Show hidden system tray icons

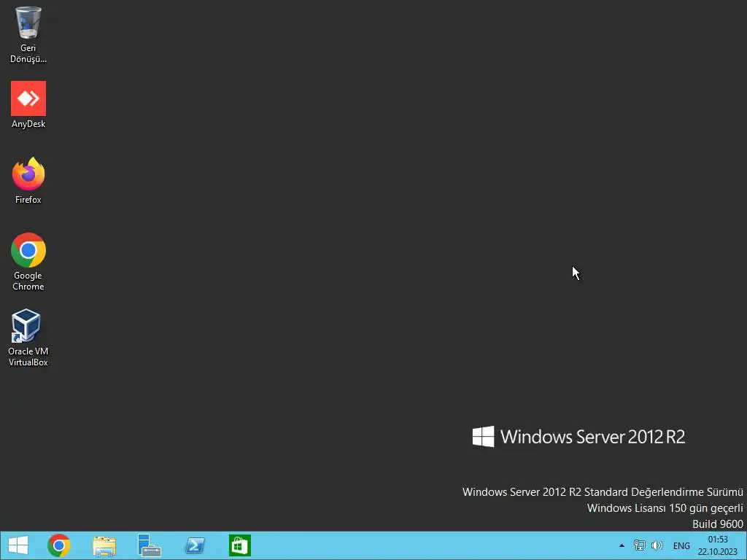click(x=622, y=545)
